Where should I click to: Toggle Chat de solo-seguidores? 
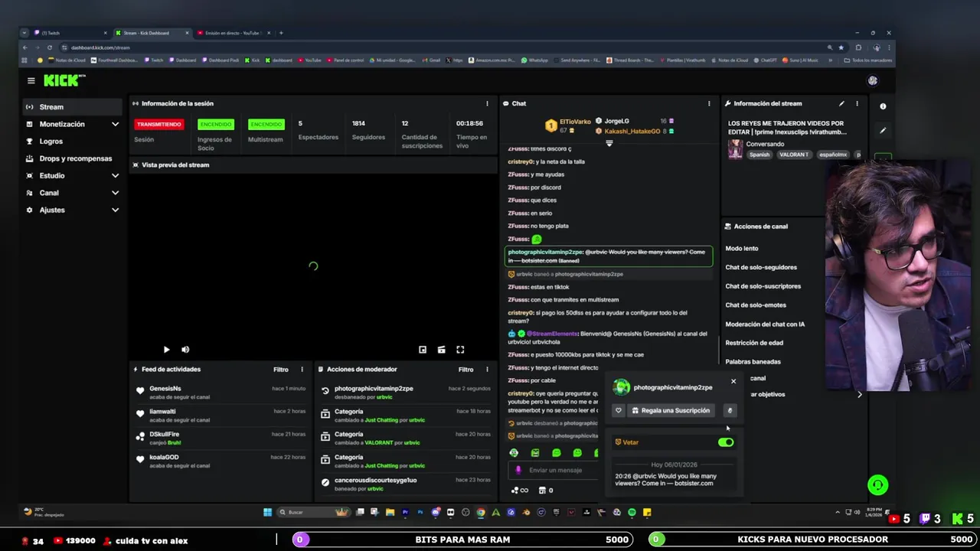click(761, 267)
